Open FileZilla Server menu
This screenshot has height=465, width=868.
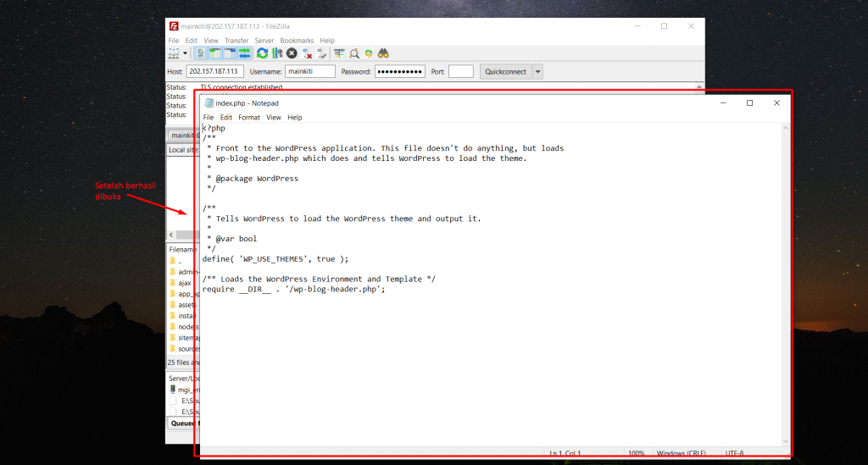click(x=264, y=41)
